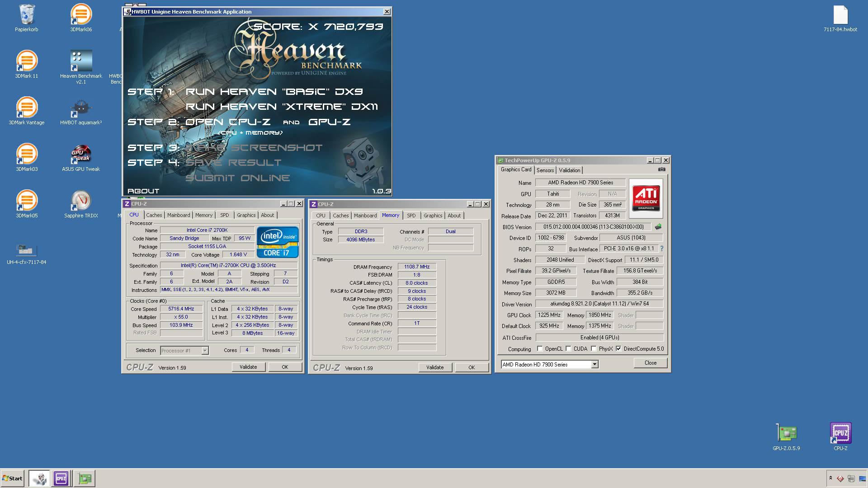Viewport: 868px width, 488px height.
Task: Open the GPU-Z.0.5.9 desktop icon
Action: [786, 437]
